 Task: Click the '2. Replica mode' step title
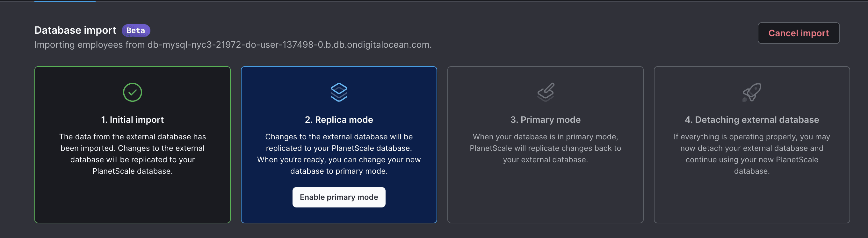pyautogui.click(x=339, y=120)
